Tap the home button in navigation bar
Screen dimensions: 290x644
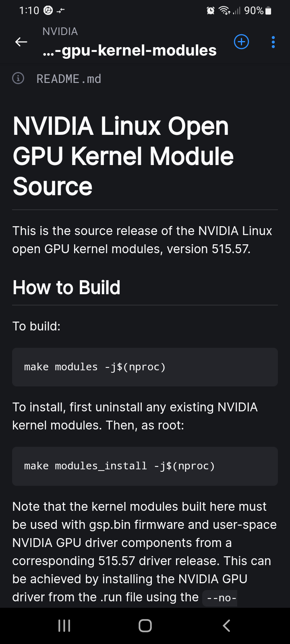click(145, 625)
